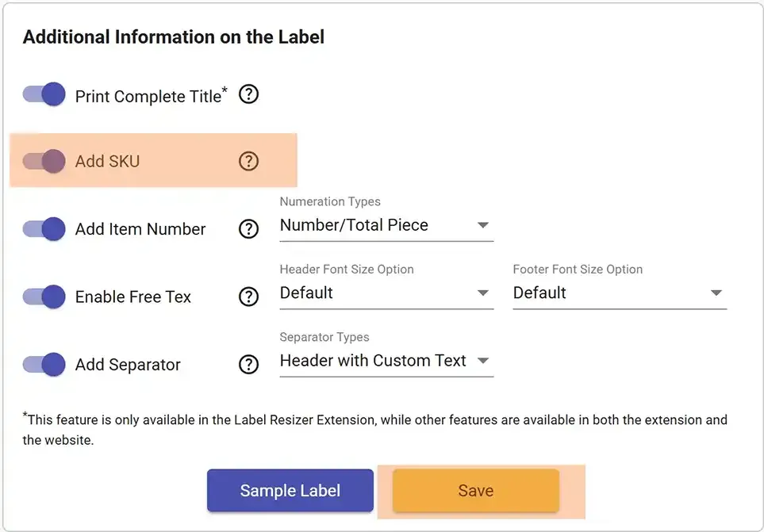Click the Sample Label button

point(290,490)
